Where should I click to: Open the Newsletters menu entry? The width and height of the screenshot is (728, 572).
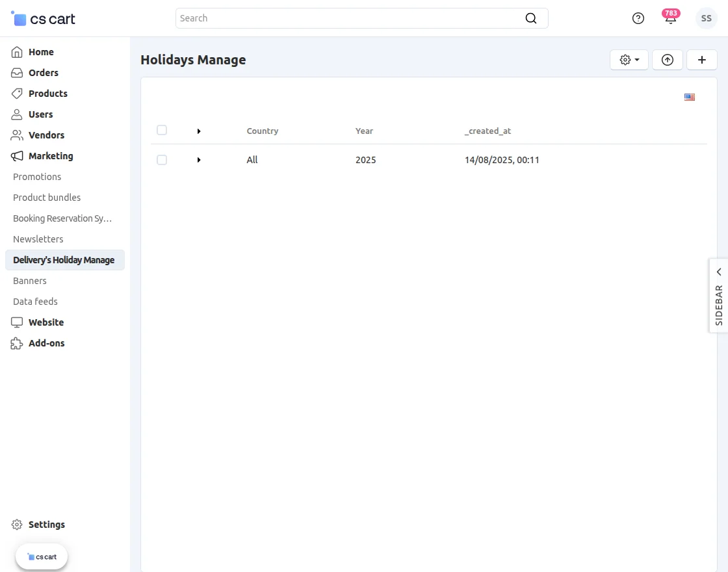38,239
